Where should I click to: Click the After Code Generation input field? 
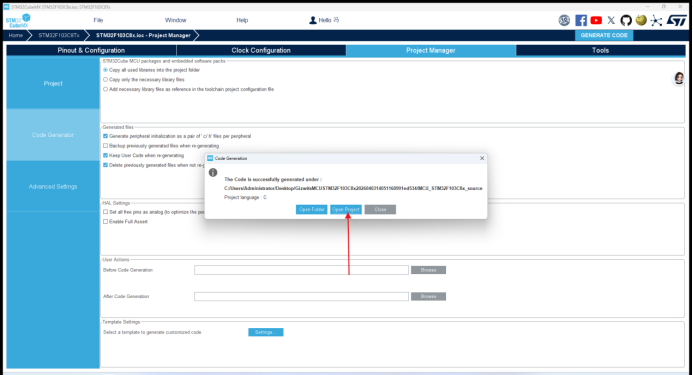tap(301, 297)
